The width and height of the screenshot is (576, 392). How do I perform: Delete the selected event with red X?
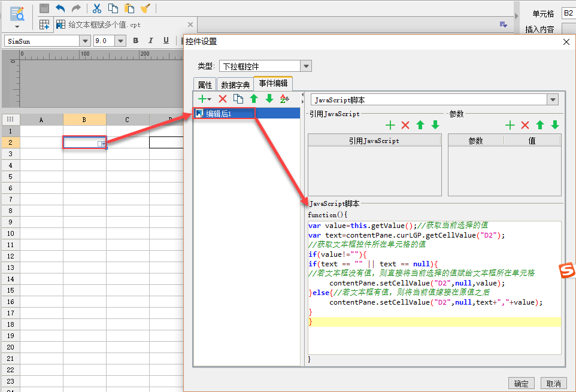(223, 99)
